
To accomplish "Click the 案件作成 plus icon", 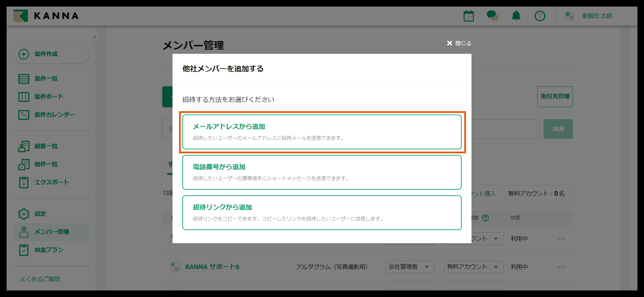I will point(24,54).
